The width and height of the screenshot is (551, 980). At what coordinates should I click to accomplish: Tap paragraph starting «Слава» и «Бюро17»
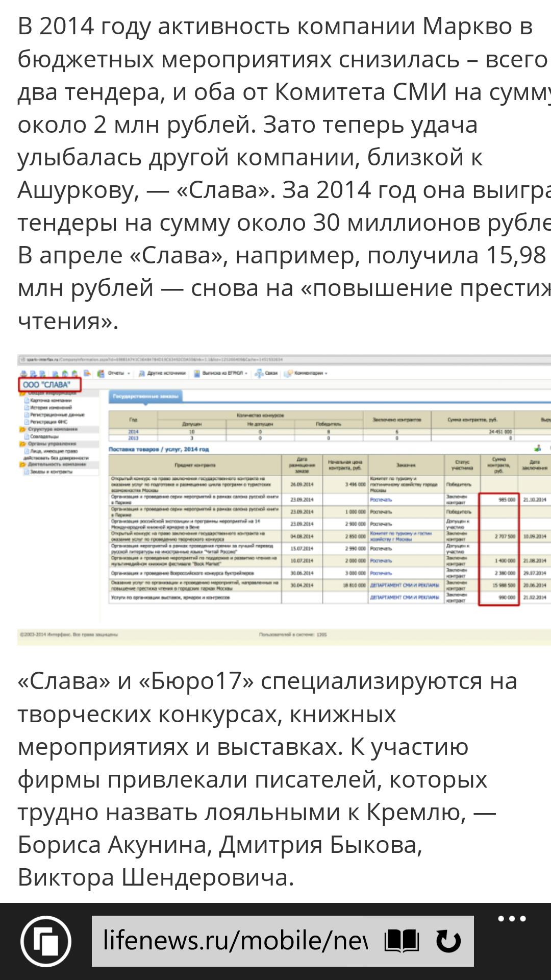(x=268, y=779)
